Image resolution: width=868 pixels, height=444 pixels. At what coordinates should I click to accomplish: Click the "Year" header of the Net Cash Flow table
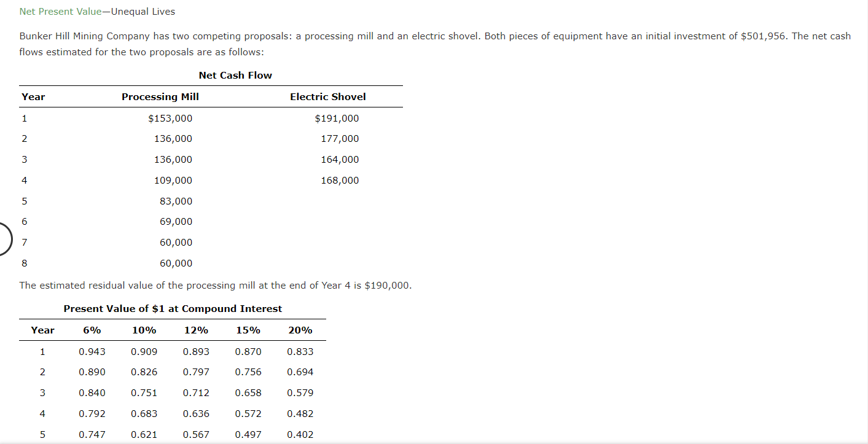pyautogui.click(x=33, y=97)
